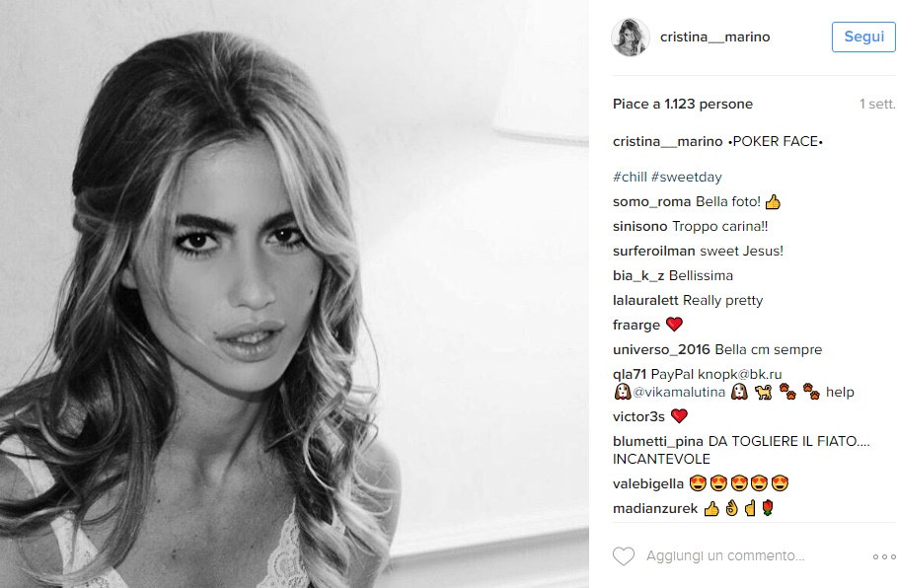This screenshot has height=588, width=897.
Task: Open the #sweetday hashtag
Action: [687, 177]
